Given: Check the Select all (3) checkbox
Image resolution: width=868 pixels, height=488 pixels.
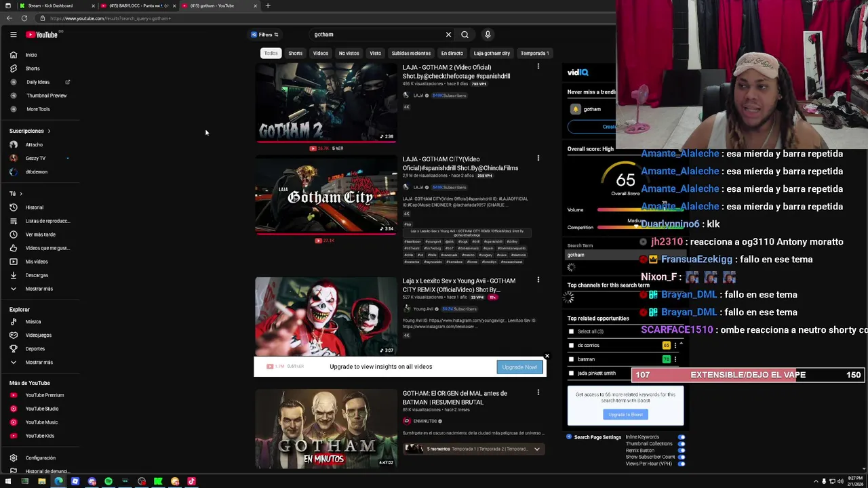Looking at the screenshot, I should (x=571, y=331).
